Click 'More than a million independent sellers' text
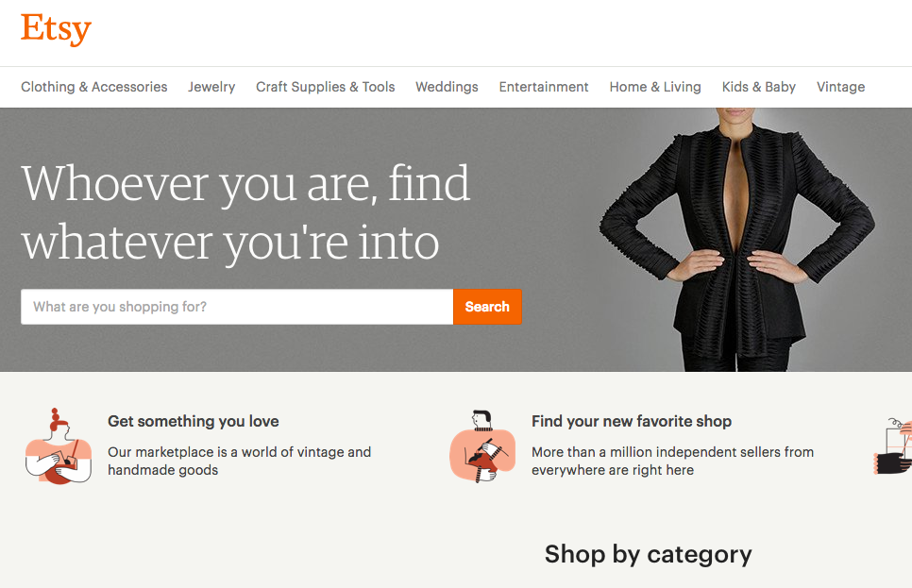 672,461
